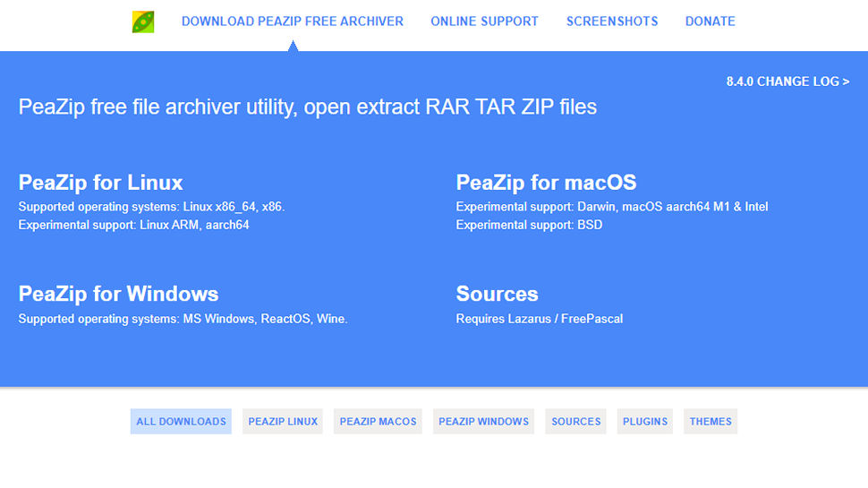868x488 pixels.
Task: Select the Themes filter button
Action: click(x=711, y=422)
